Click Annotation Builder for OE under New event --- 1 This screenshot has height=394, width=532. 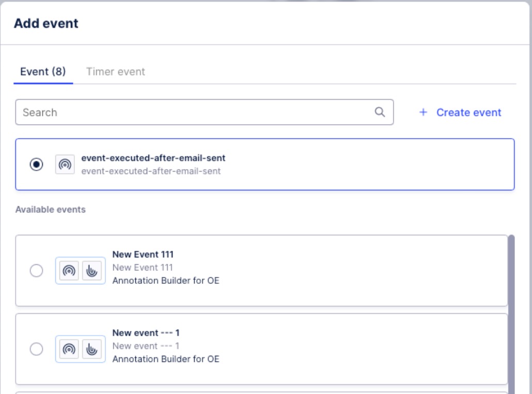[165, 359]
